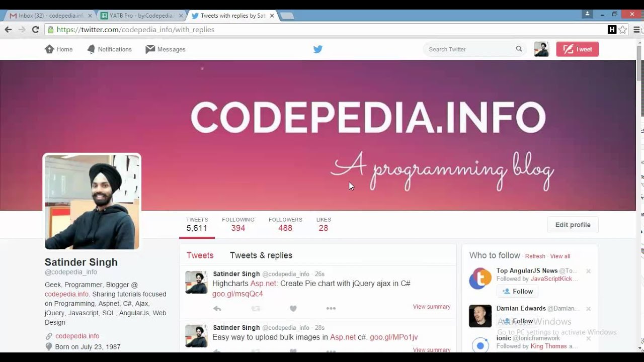Click View all in Who to follow

[560, 256]
